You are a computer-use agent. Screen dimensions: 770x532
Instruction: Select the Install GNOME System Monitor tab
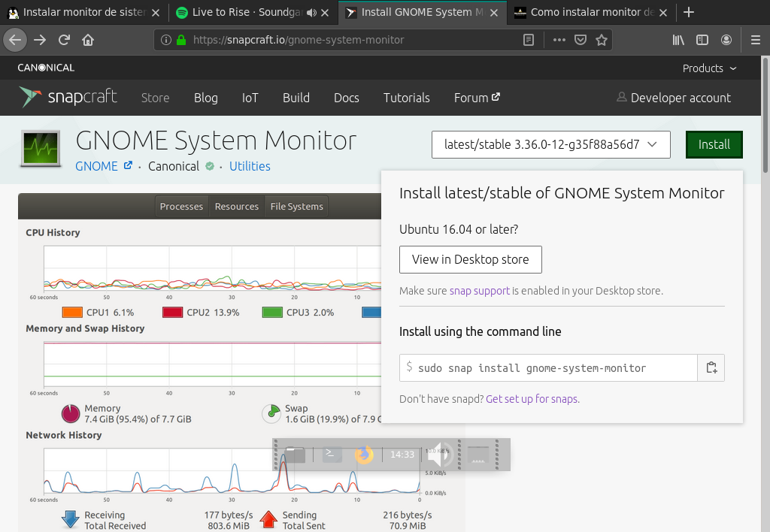click(x=423, y=12)
